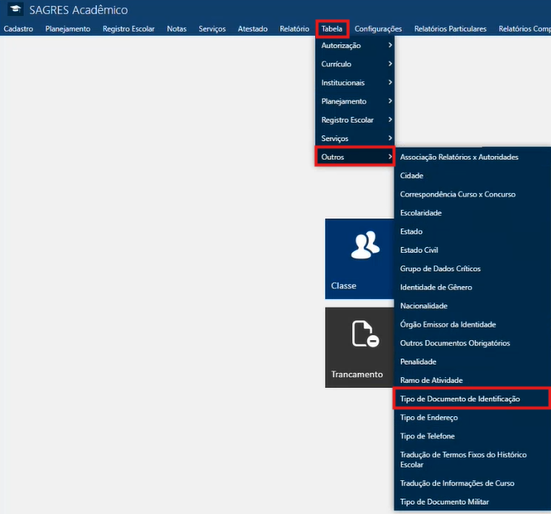
Task: Click the SAGRES graduation cap logo icon
Action: pos(16,9)
